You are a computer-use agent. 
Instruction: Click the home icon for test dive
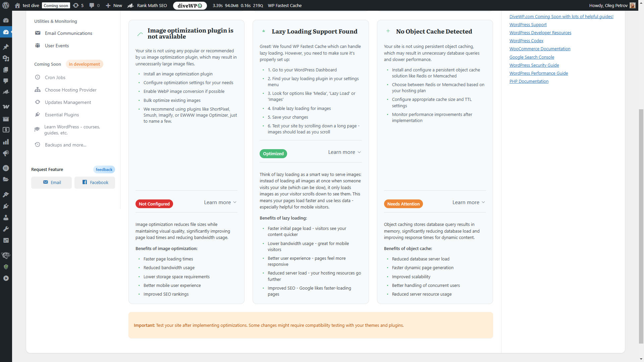click(17, 5)
